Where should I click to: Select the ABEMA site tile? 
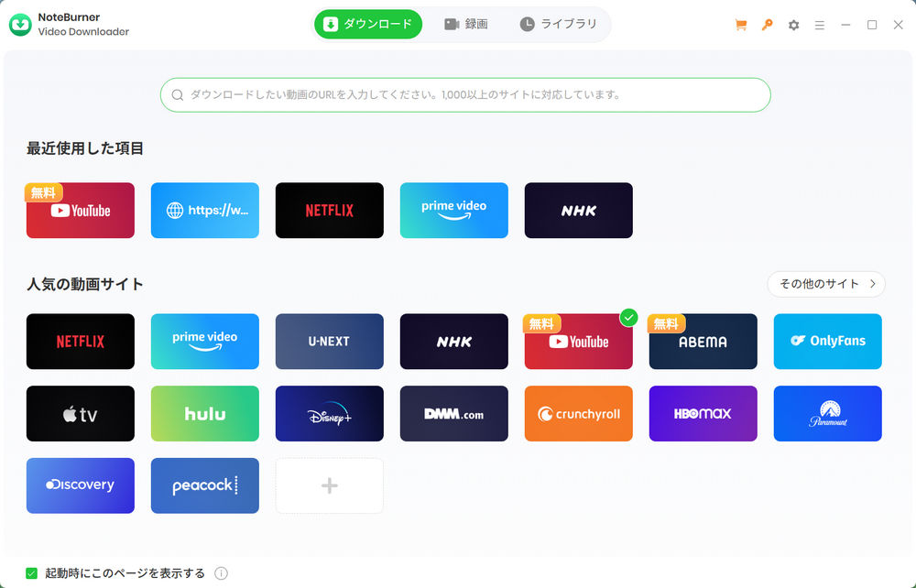[x=703, y=341]
